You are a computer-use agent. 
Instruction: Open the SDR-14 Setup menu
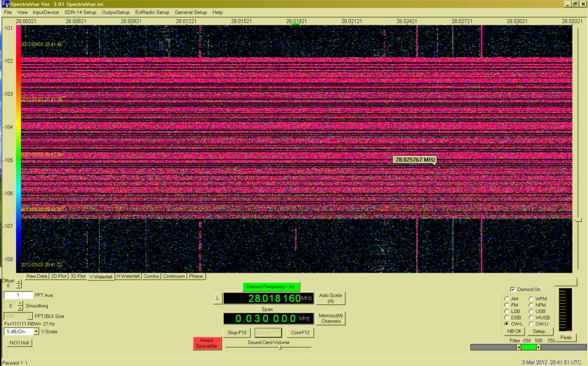tap(80, 12)
